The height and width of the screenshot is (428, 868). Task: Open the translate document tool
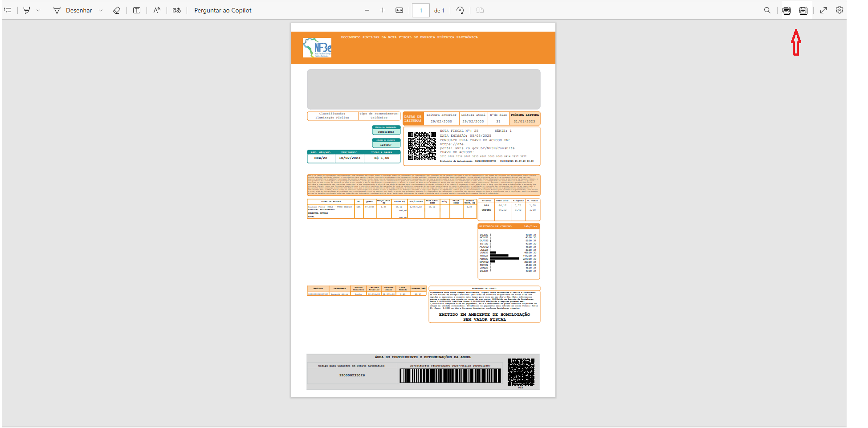tap(177, 10)
